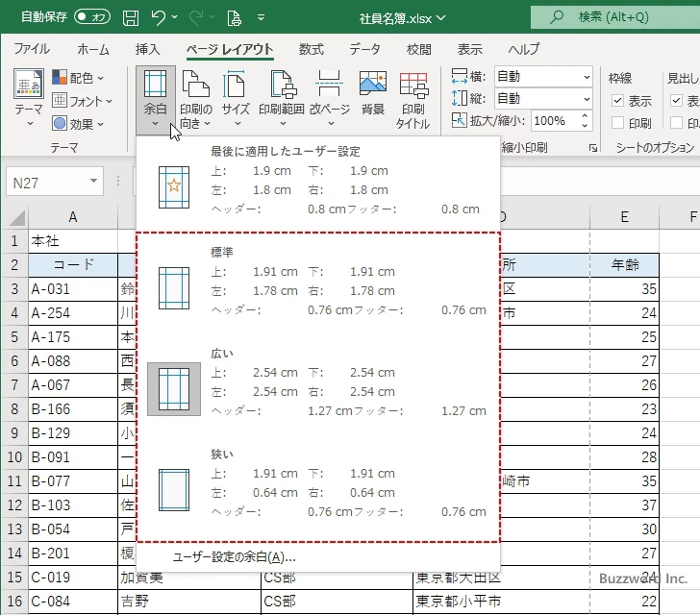Switch to the ヘルプ tab
This screenshot has height=615, width=700.
coord(524,49)
